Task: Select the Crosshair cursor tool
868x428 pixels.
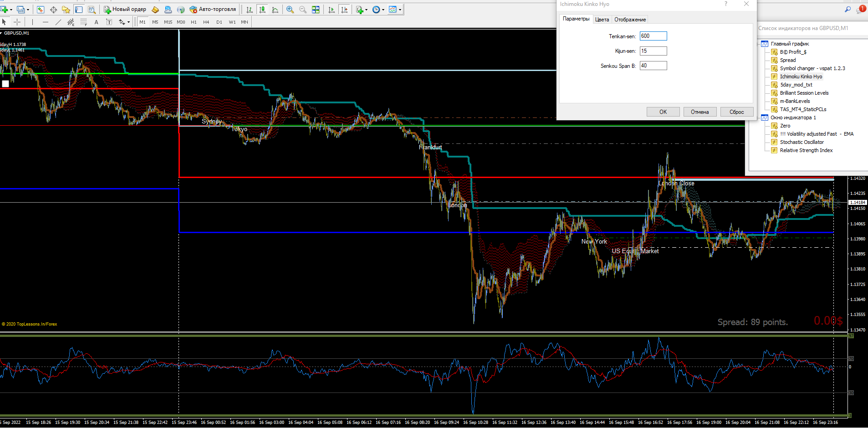Action: click(x=17, y=22)
